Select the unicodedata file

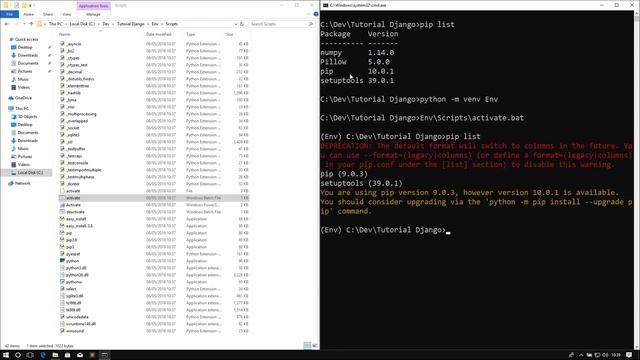[x=77, y=317]
